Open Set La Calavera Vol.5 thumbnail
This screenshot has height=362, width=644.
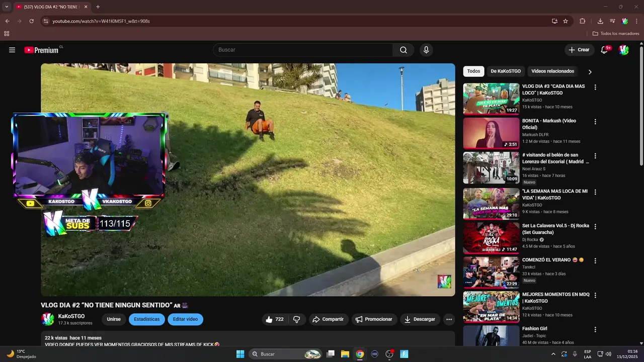pos(491,238)
